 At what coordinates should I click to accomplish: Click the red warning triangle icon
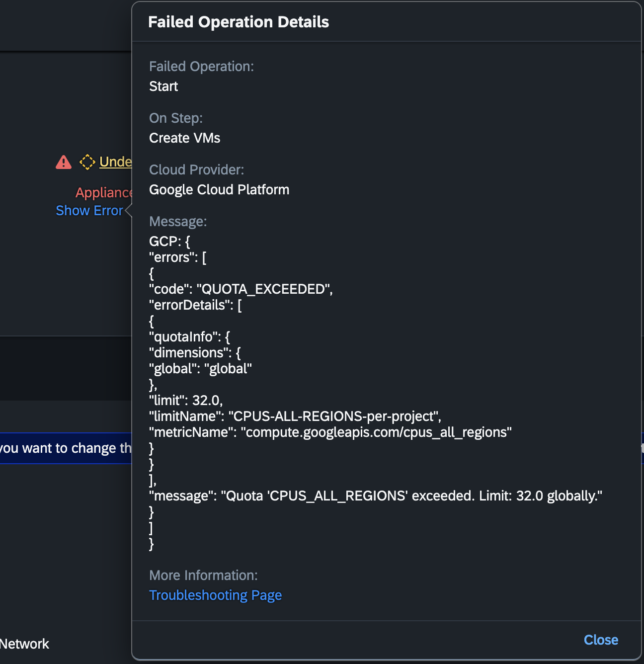[63, 162]
